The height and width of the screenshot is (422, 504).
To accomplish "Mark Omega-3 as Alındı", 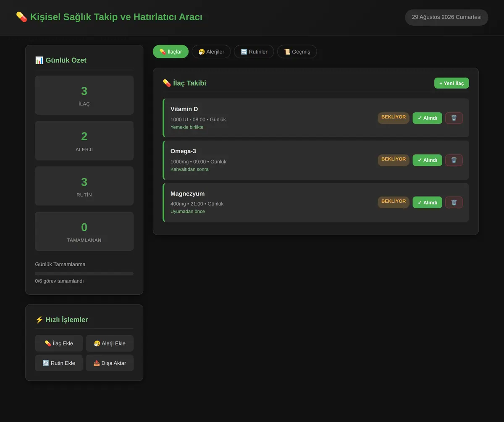I will (x=427, y=160).
